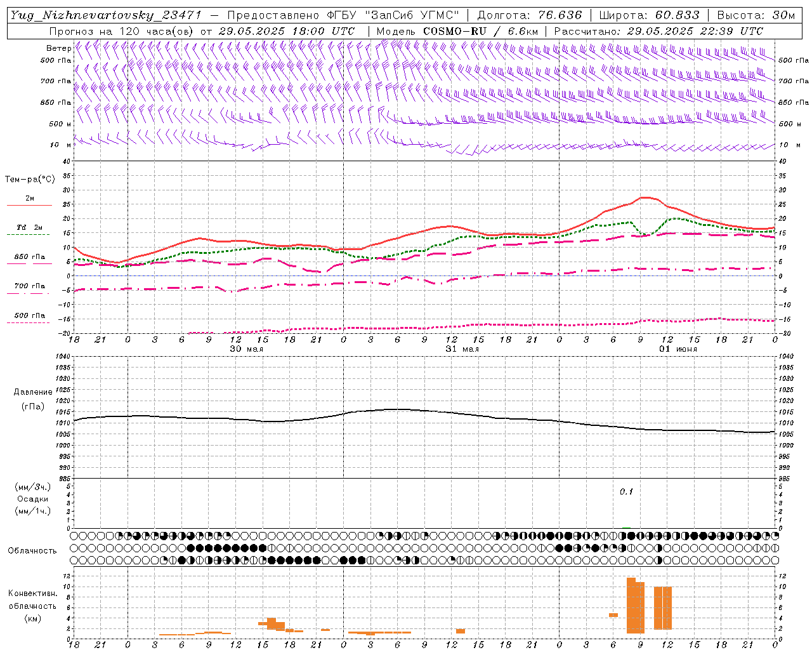Click the Тем-ра(°C) axis label
This screenshot has height=650, width=812.
pos(30,179)
